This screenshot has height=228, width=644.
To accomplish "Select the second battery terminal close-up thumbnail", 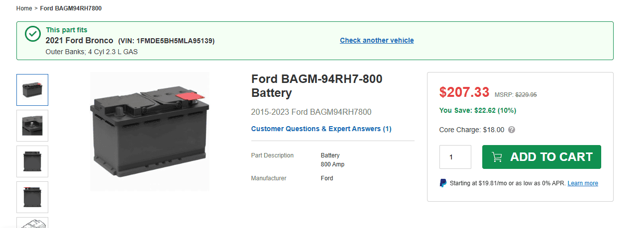I will [x=32, y=126].
